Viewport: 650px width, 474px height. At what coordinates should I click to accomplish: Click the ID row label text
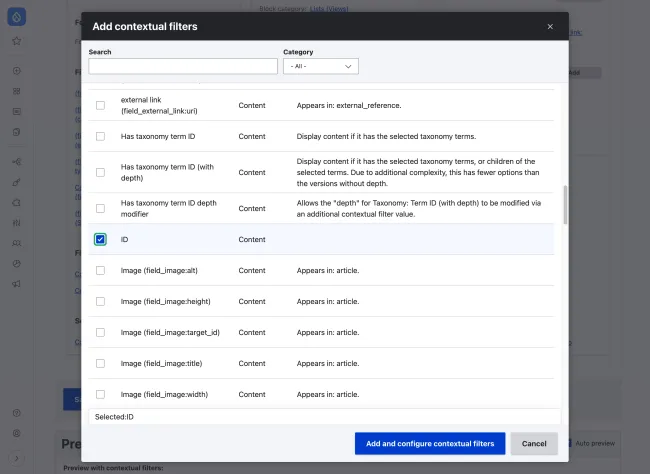[125, 240]
